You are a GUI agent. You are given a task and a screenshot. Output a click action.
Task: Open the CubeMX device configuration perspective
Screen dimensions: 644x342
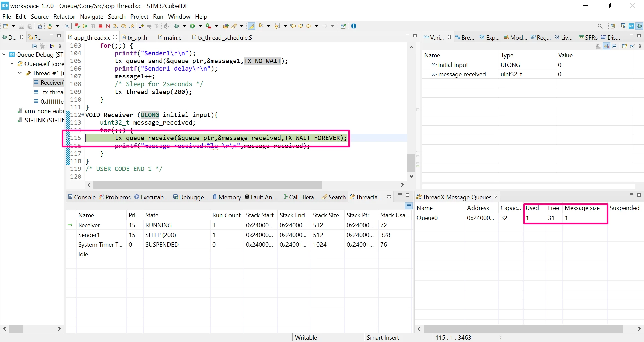tap(631, 26)
